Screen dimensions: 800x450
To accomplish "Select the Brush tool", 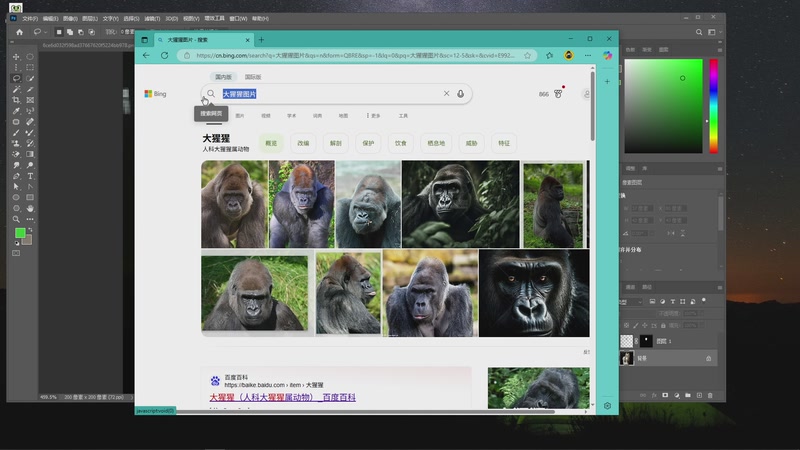I will [16, 133].
